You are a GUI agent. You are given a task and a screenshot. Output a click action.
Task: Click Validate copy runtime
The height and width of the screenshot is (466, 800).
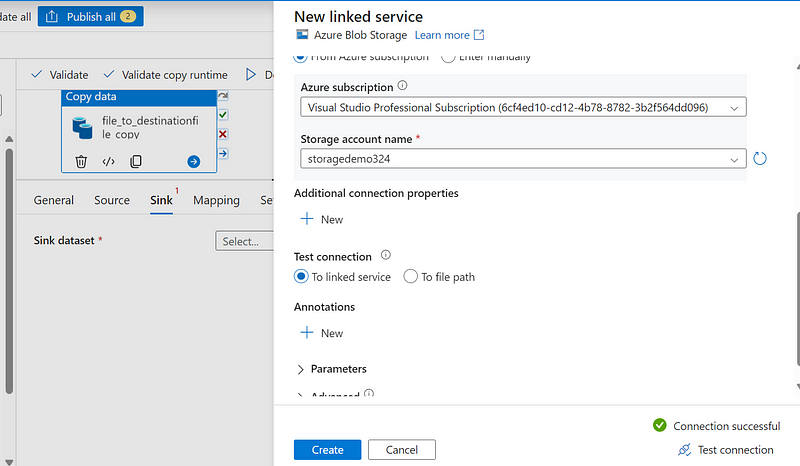pyautogui.click(x=165, y=75)
